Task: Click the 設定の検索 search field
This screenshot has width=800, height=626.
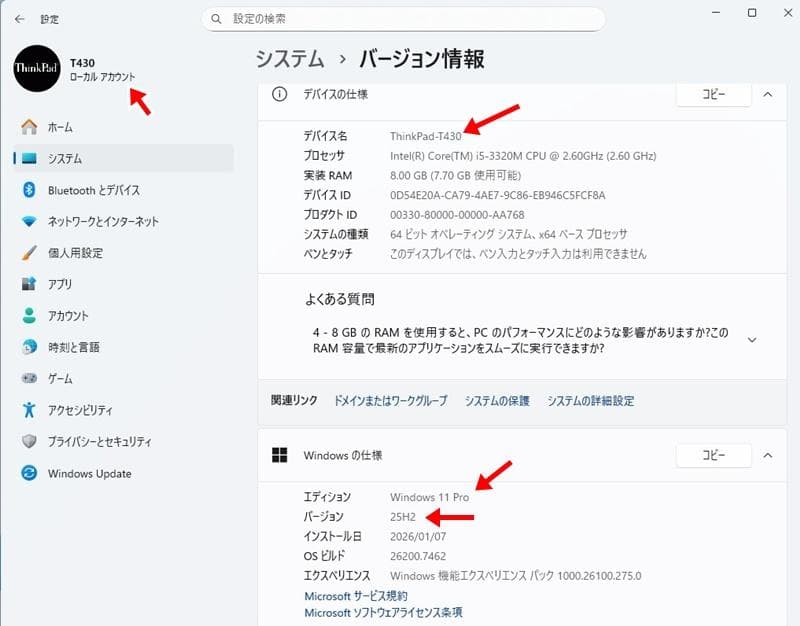Action: click(x=410, y=19)
